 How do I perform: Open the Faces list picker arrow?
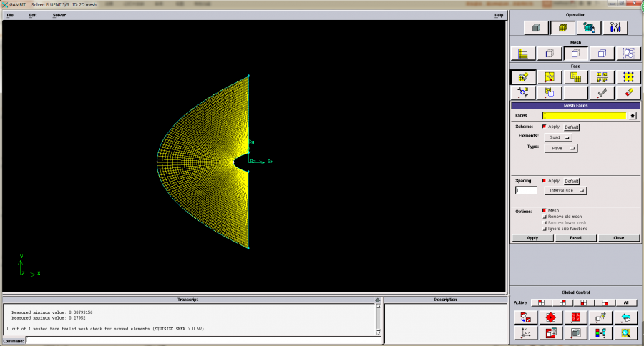(633, 116)
